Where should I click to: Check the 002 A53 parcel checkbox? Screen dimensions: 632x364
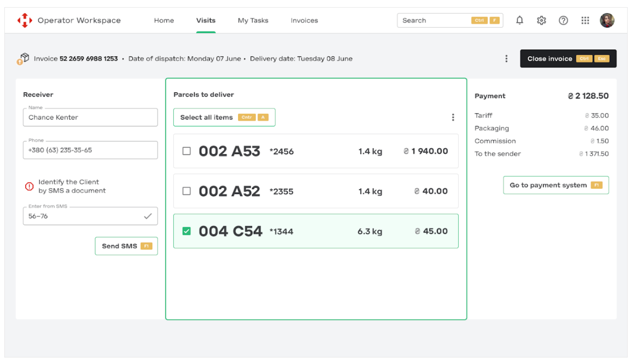pos(186,151)
